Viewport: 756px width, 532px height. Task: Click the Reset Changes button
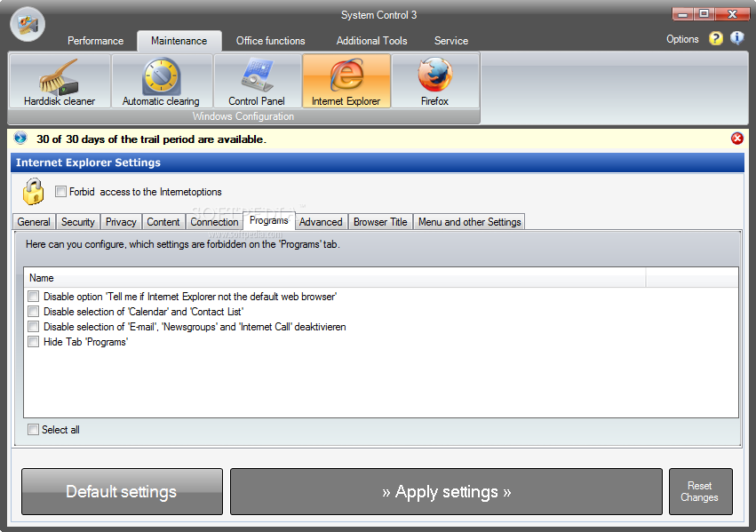click(701, 491)
